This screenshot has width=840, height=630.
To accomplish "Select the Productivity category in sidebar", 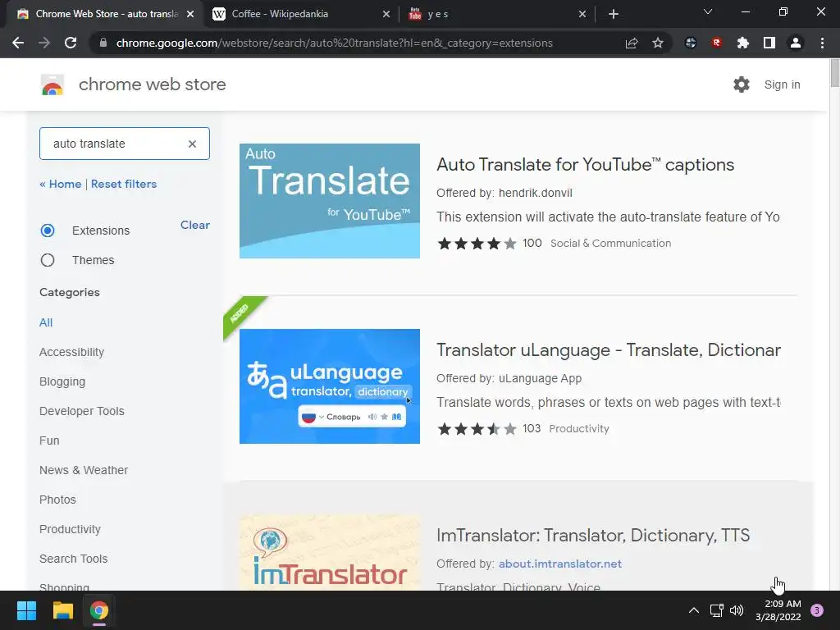I will click(x=71, y=529).
